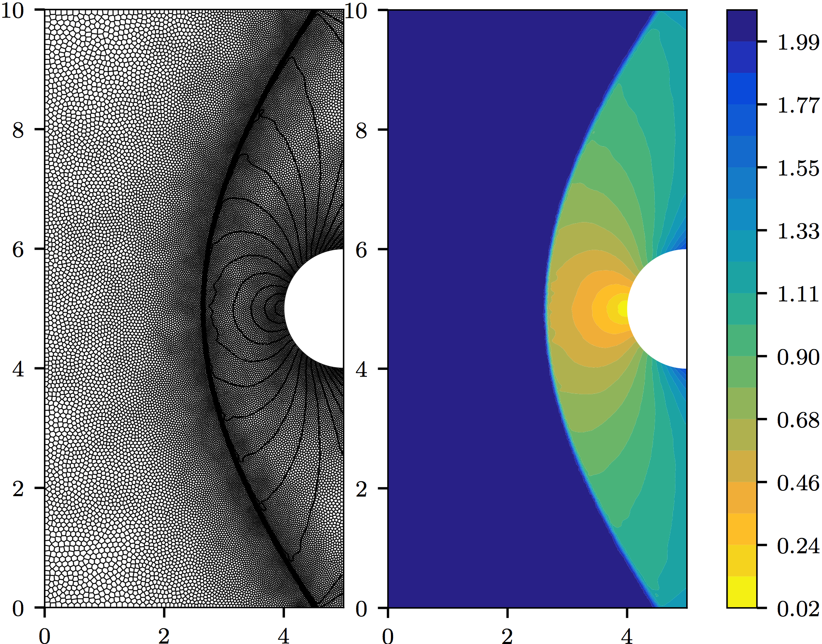Click the y-axis label 6 of mesh plot
The height and width of the screenshot is (644, 822).
pyautogui.click(x=18, y=250)
